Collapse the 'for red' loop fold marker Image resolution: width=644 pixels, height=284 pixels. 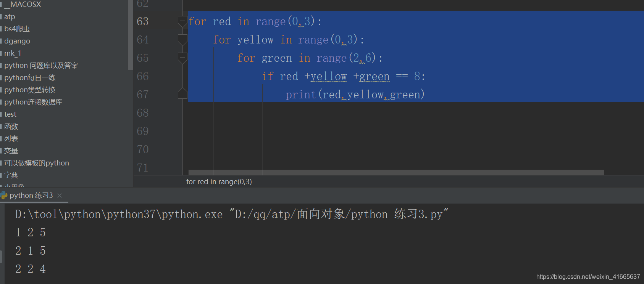(x=182, y=21)
